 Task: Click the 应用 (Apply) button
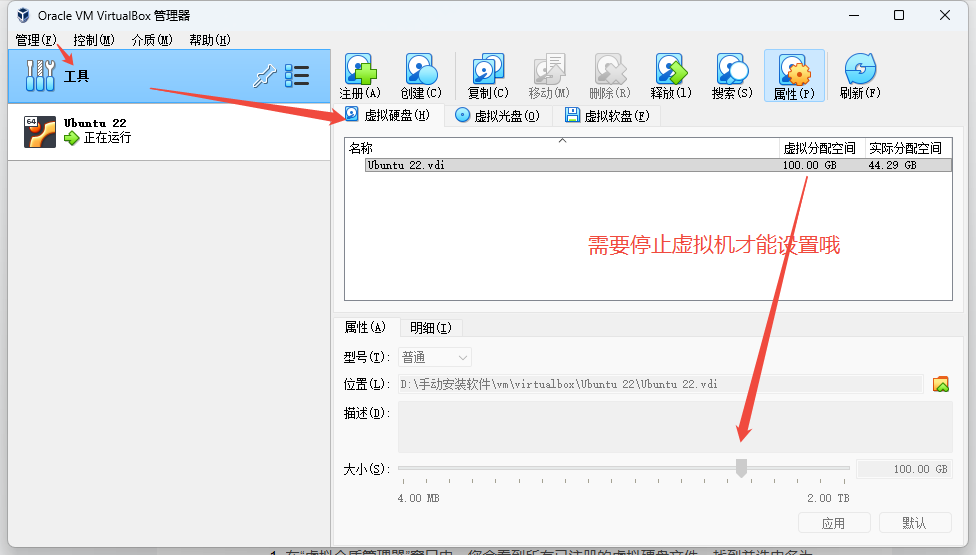pyautogui.click(x=833, y=523)
